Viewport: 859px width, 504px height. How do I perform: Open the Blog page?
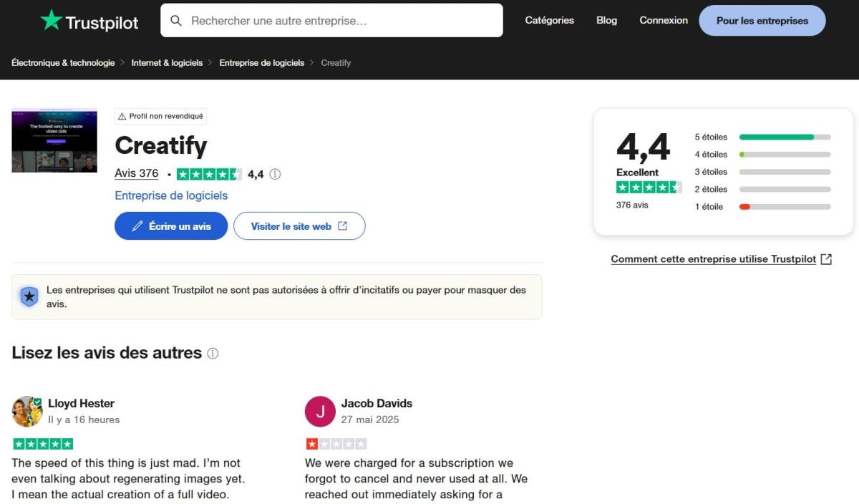point(606,21)
